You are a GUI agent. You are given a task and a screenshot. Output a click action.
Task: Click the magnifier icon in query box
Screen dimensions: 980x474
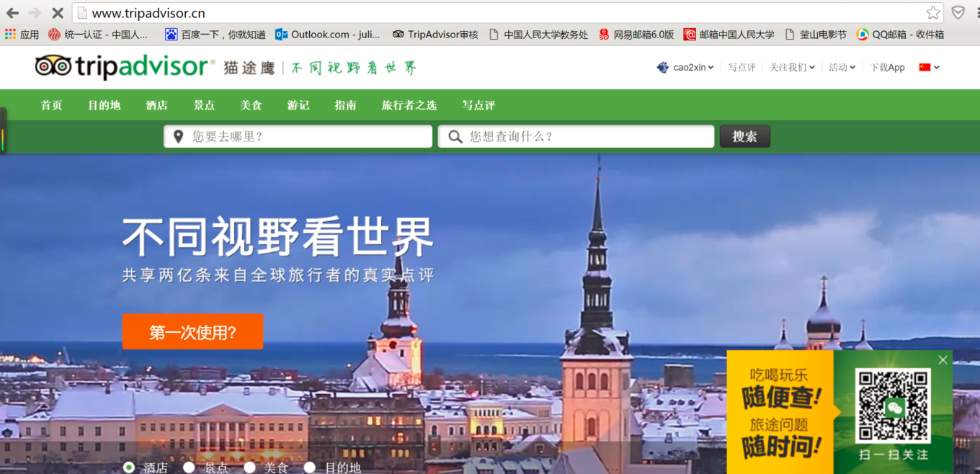click(455, 136)
